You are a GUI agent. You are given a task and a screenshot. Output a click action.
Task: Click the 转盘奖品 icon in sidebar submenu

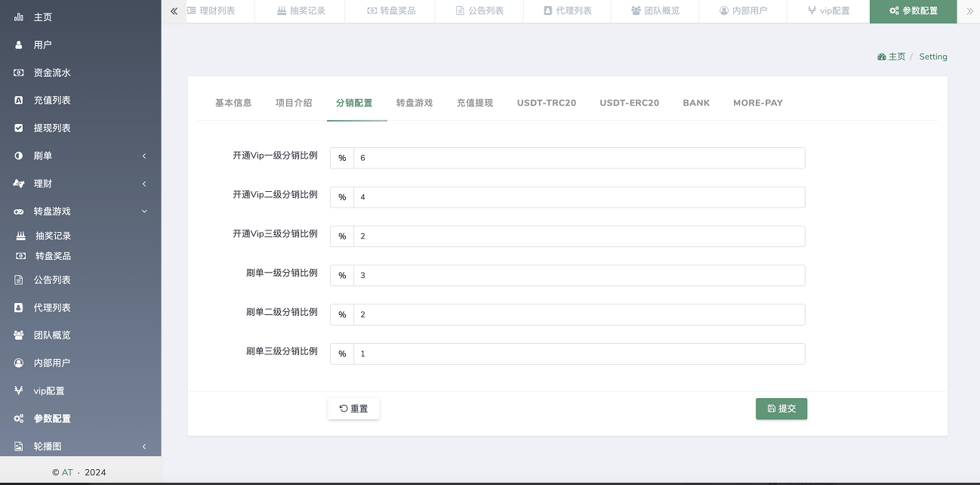(21, 256)
